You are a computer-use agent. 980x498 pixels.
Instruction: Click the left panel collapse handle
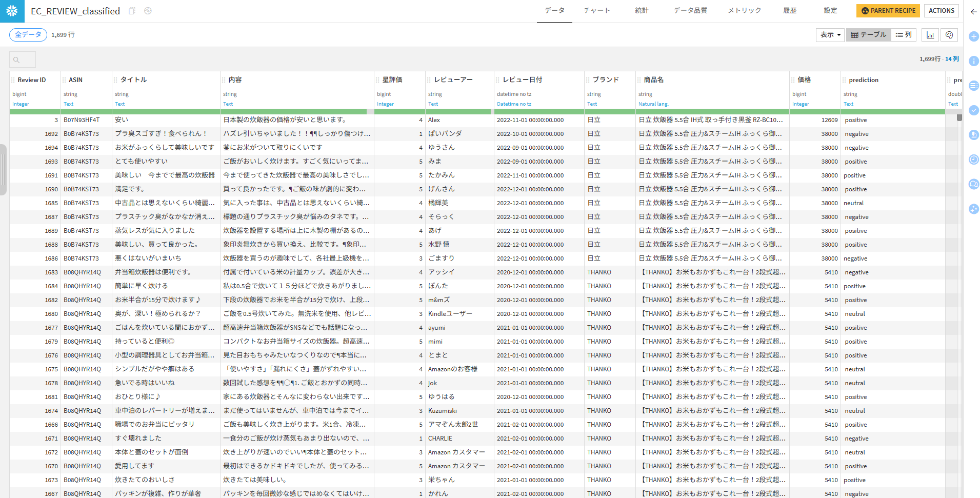tap(3, 170)
